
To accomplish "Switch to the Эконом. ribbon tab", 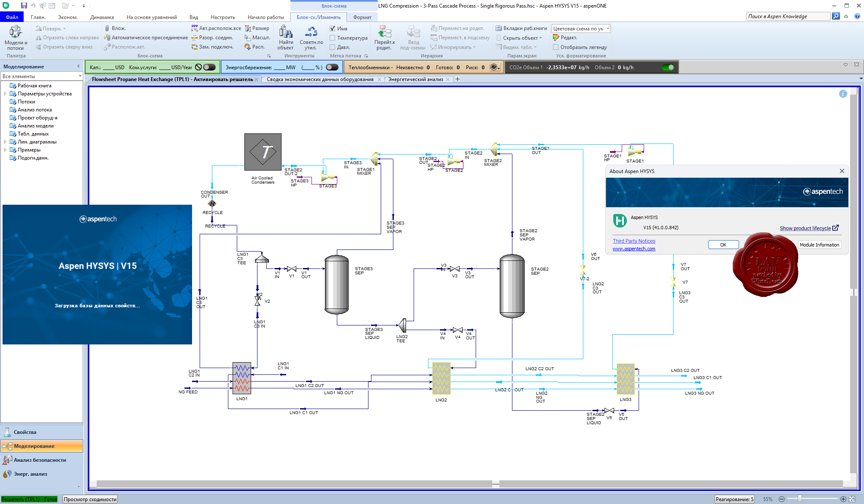I will point(68,17).
